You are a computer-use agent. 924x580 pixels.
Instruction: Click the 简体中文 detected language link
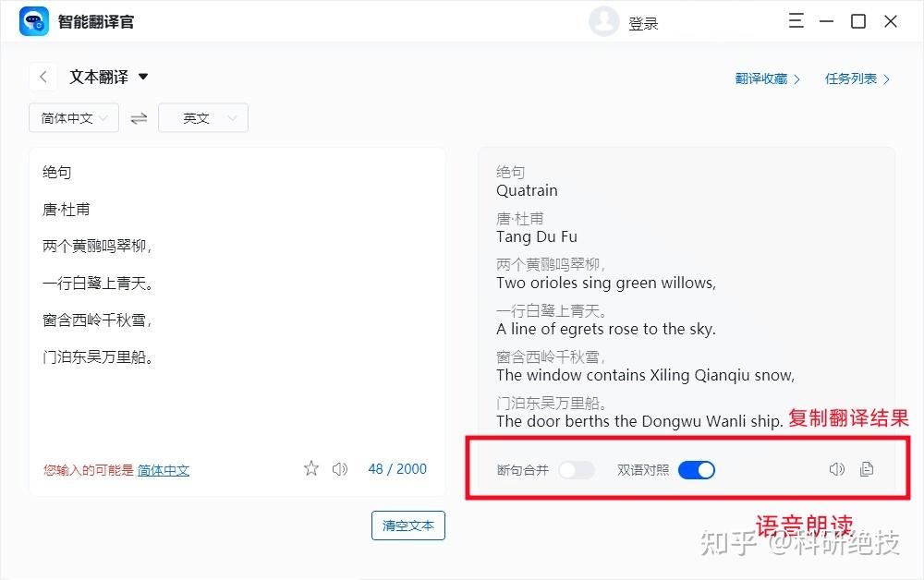[x=164, y=470]
